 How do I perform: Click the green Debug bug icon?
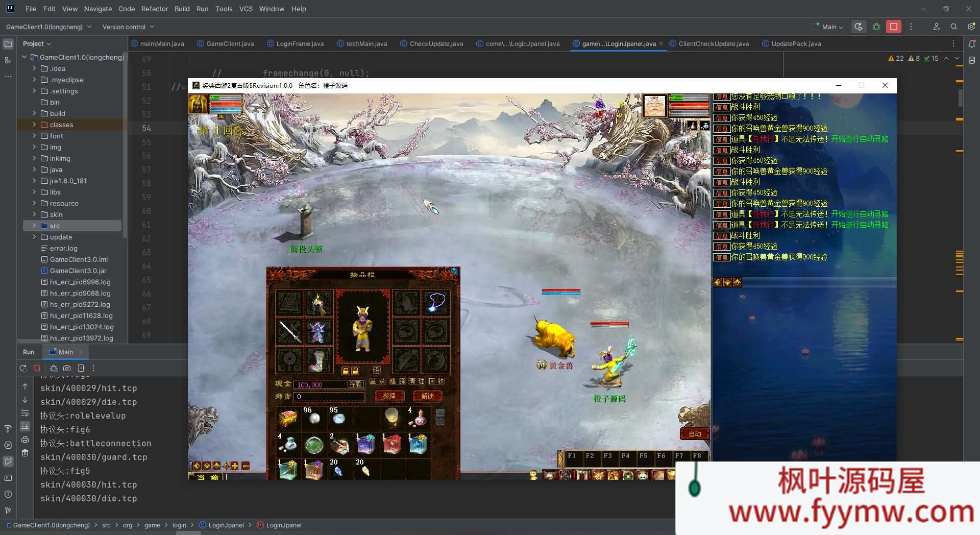coord(876,27)
